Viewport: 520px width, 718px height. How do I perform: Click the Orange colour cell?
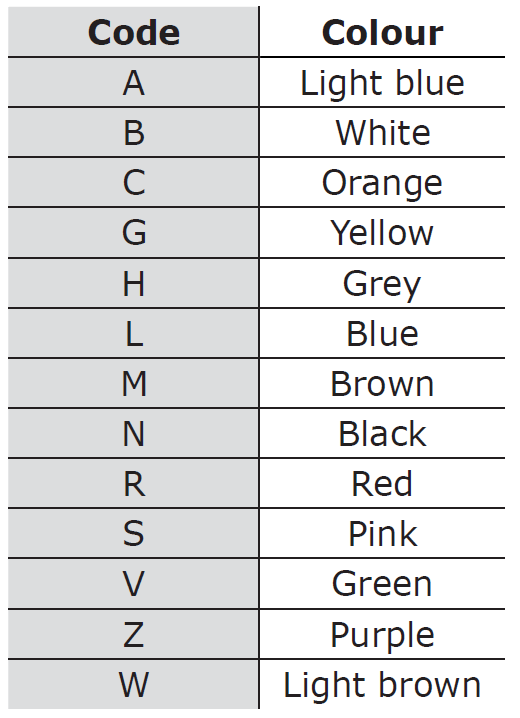[x=382, y=182]
